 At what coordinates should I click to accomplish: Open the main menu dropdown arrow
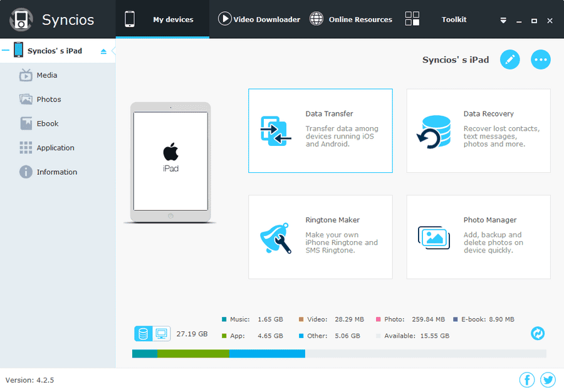coord(503,20)
